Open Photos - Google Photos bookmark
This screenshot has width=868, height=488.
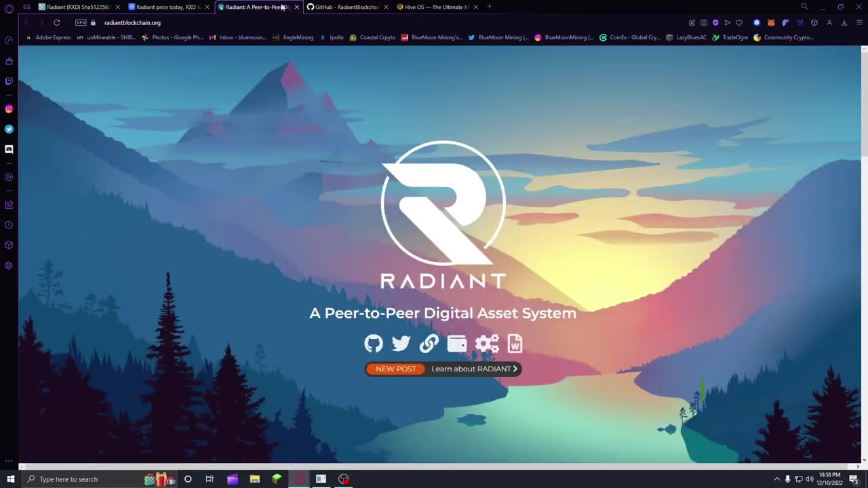click(x=172, y=37)
